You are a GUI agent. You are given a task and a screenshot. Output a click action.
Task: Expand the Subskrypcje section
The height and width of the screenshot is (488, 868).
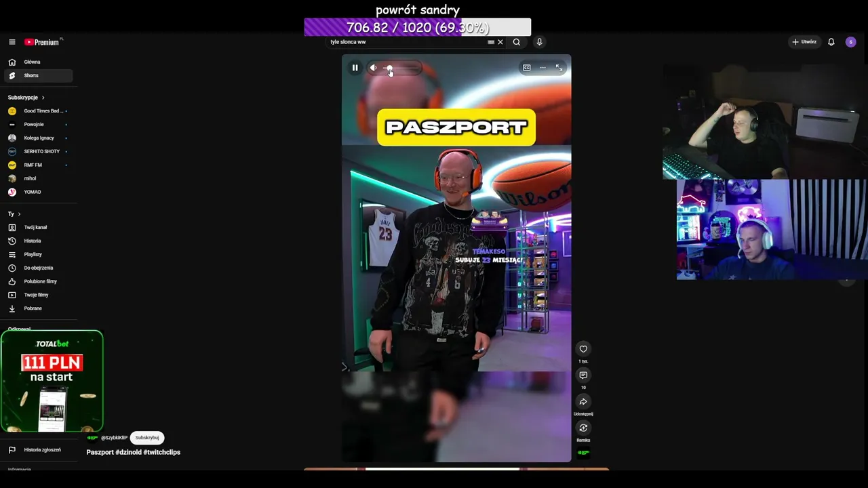(26, 98)
